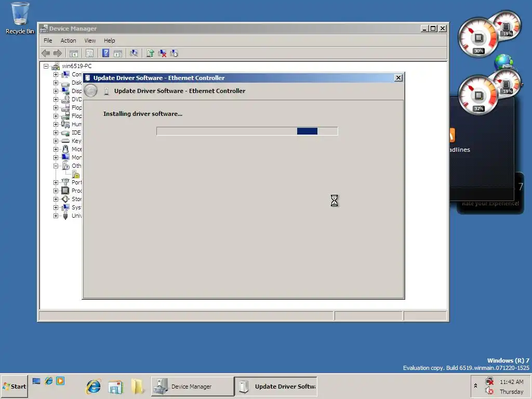
Task: Select win6519-PC root tree item
Action: point(77,66)
